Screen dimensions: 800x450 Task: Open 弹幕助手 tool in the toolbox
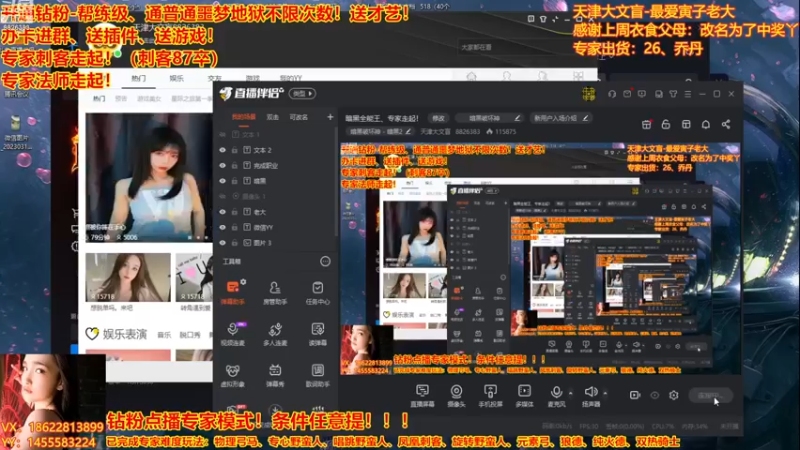233,292
